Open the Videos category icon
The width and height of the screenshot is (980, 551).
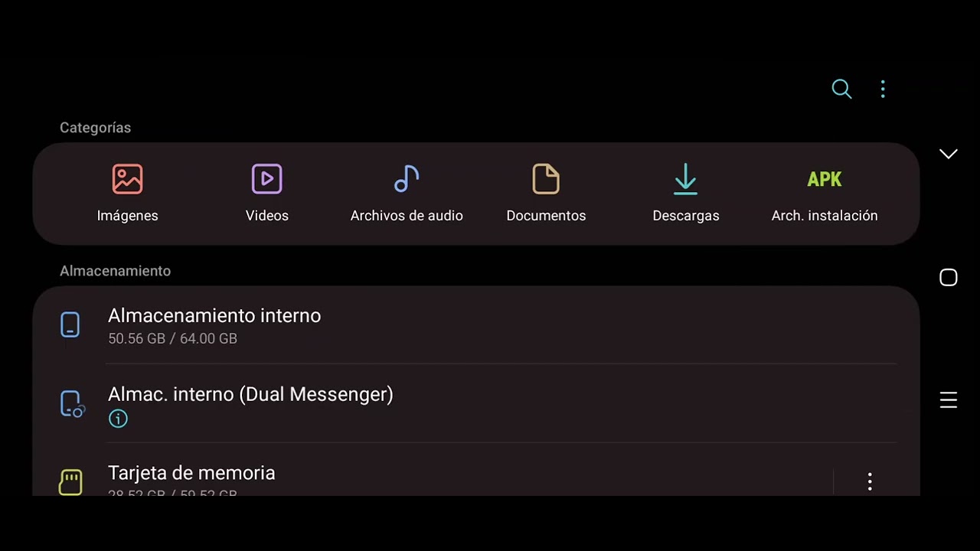click(267, 179)
